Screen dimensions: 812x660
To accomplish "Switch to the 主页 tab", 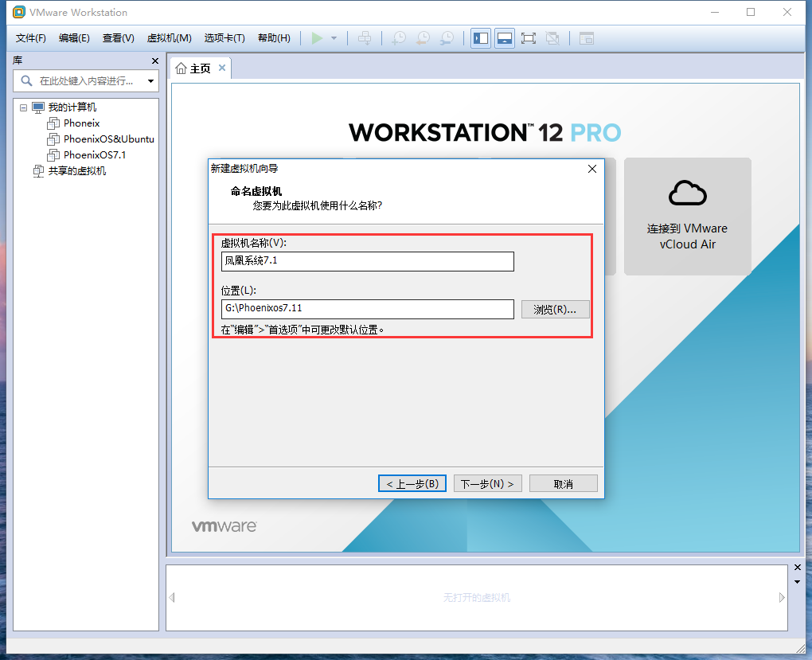I will (x=200, y=68).
